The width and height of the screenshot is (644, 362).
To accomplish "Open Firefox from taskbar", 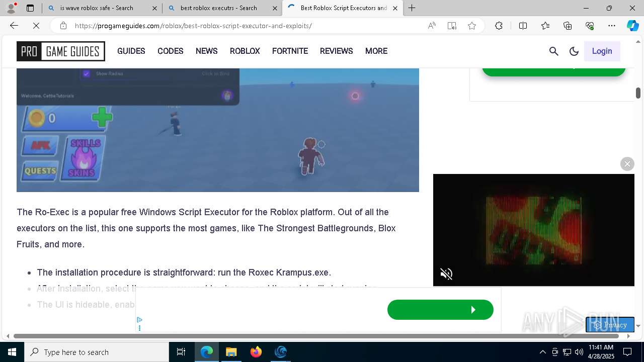I will pos(256,352).
